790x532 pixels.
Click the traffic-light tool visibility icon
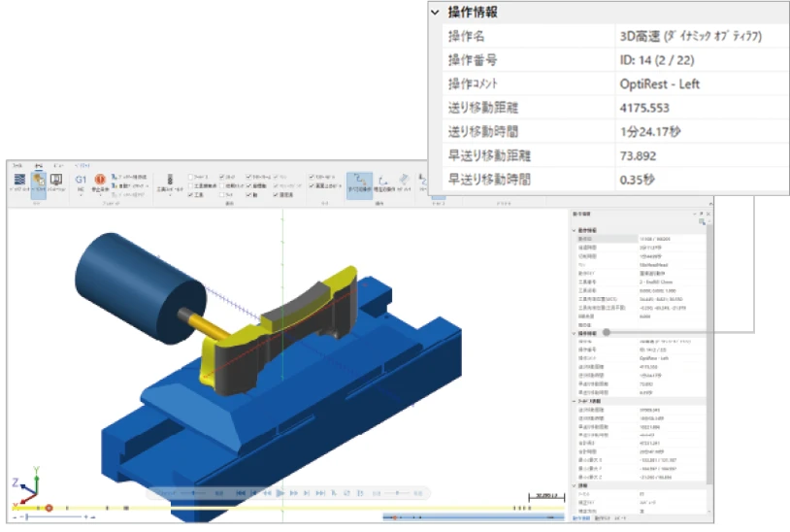pyautogui.click(x=171, y=180)
